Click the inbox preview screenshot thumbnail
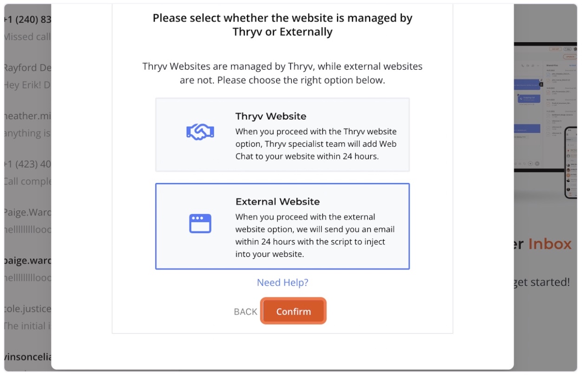 coord(545,121)
